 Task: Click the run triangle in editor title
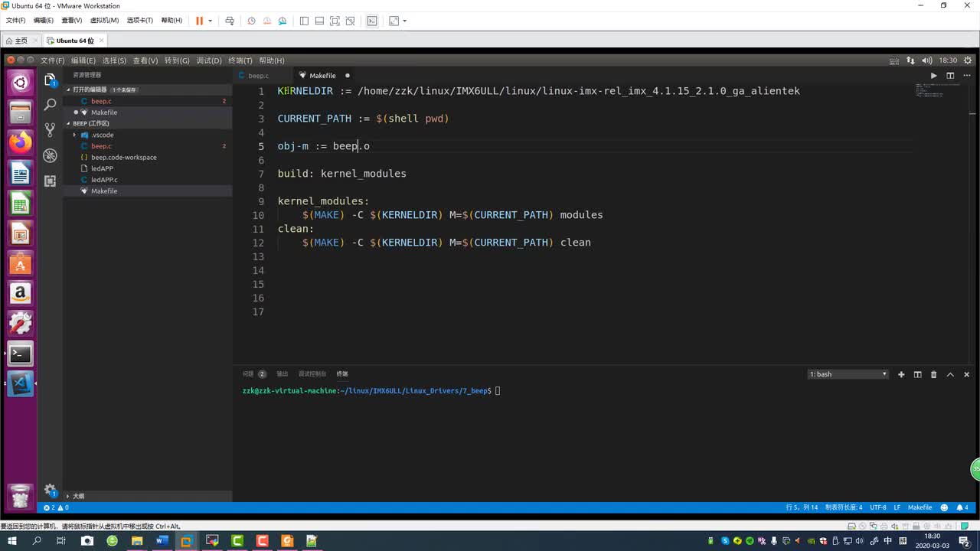(x=933, y=76)
